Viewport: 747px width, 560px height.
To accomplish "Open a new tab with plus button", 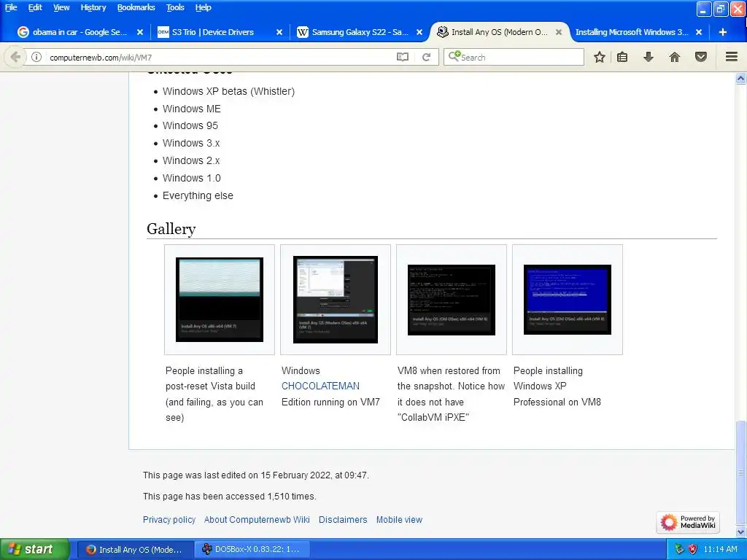I will point(723,32).
